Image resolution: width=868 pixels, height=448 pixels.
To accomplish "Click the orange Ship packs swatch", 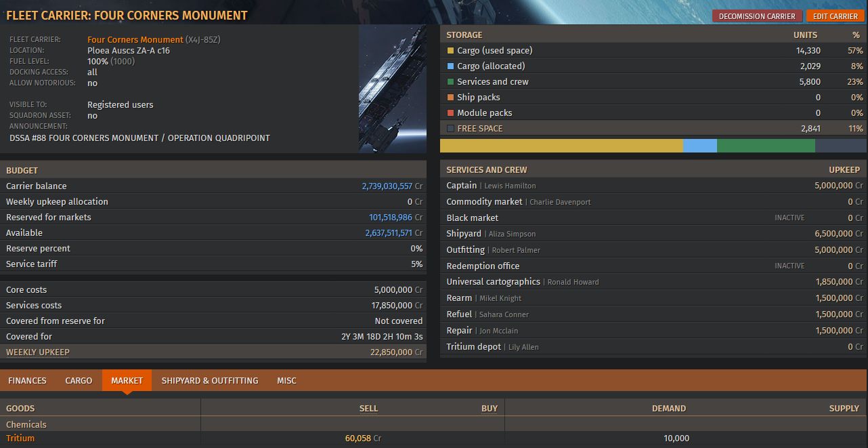I will tap(450, 98).
